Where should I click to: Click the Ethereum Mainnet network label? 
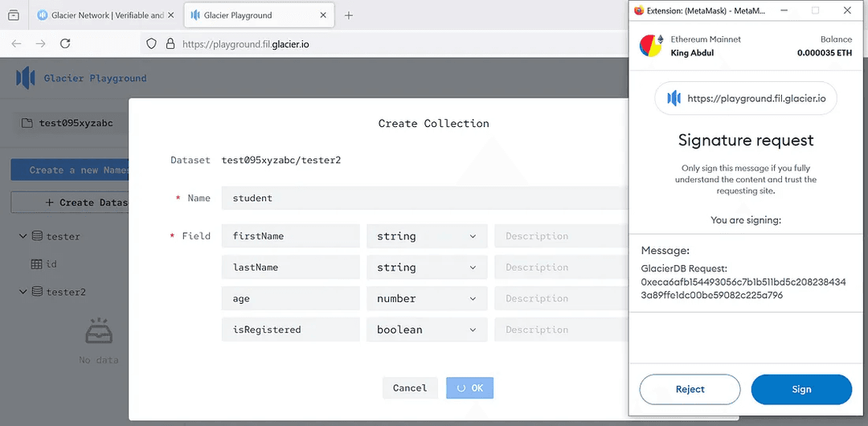[706, 39]
